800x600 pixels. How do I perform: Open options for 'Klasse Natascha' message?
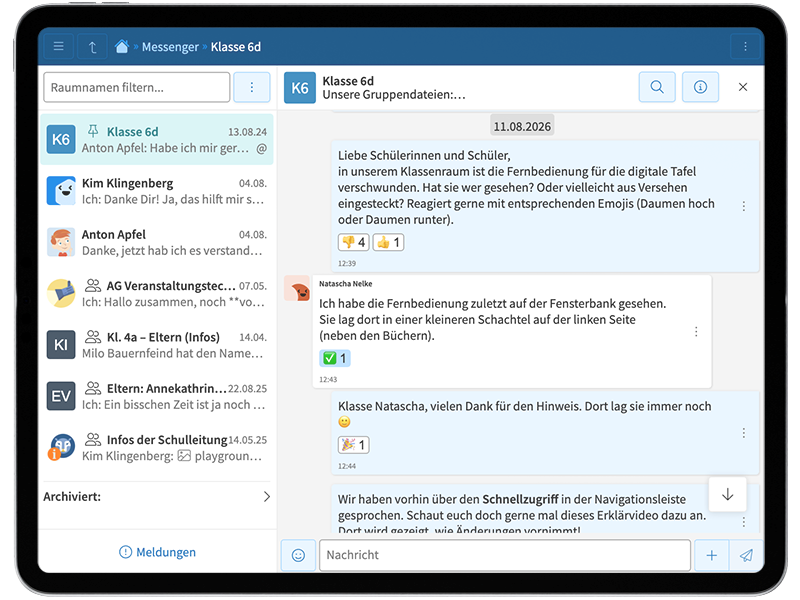[x=743, y=433]
